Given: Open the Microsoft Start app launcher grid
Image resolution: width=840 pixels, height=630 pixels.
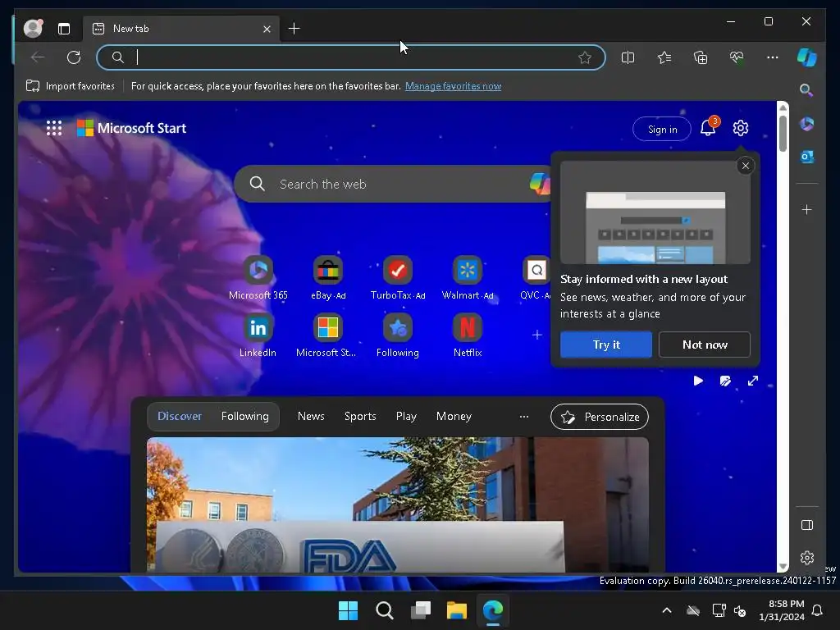Looking at the screenshot, I should (54, 128).
